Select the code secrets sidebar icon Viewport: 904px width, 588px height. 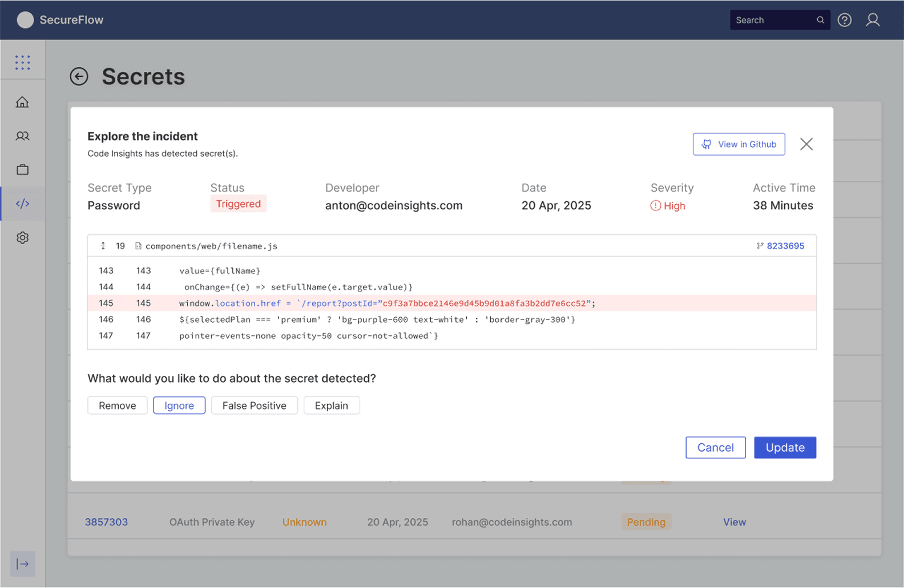(22, 204)
